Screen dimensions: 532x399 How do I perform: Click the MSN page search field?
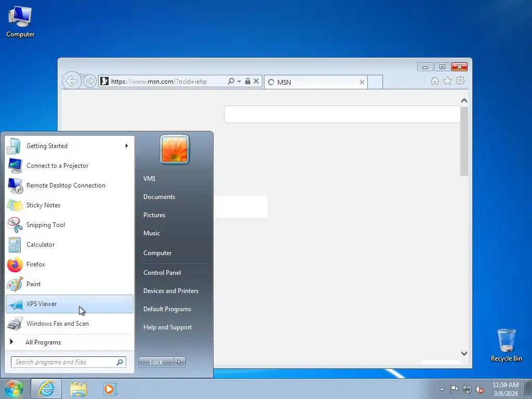tap(342, 114)
